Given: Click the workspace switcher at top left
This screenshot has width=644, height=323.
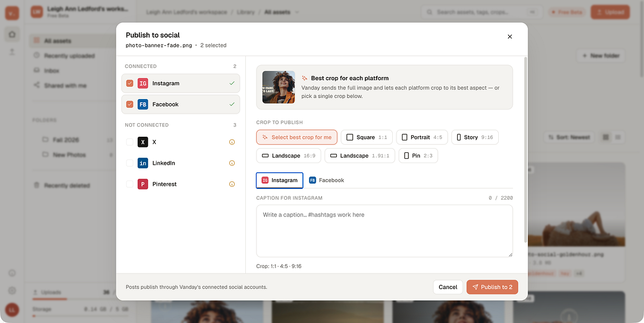Looking at the screenshot, I should [x=80, y=12].
